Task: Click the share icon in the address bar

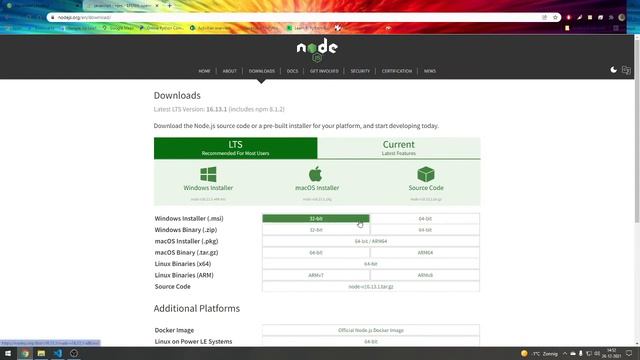Action: 544,18
